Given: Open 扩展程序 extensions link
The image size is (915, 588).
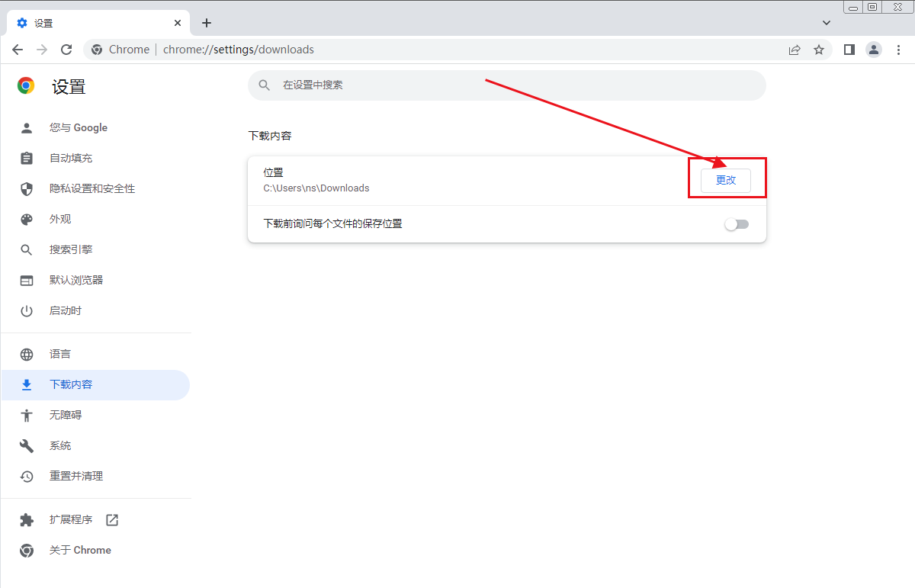Looking at the screenshot, I should coord(95,519).
